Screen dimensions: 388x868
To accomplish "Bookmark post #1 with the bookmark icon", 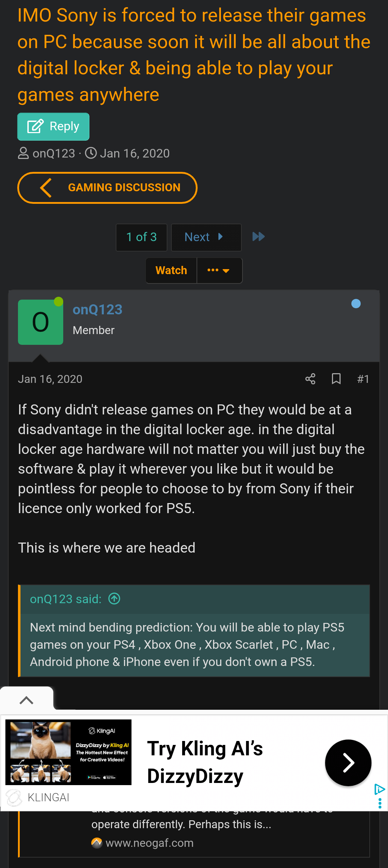I will pos(336,379).
